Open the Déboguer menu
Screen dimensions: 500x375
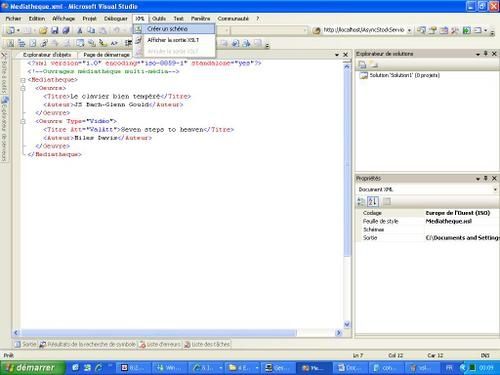[116, 19]
